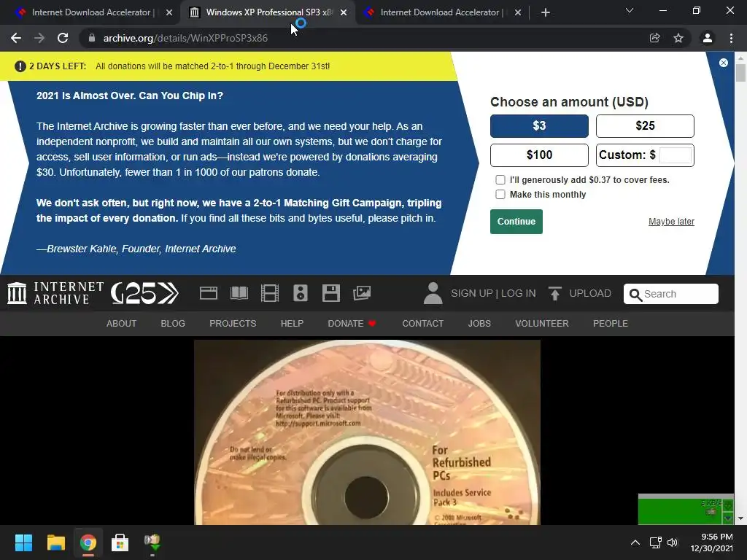Open Chrome three-dot menu

731,38
